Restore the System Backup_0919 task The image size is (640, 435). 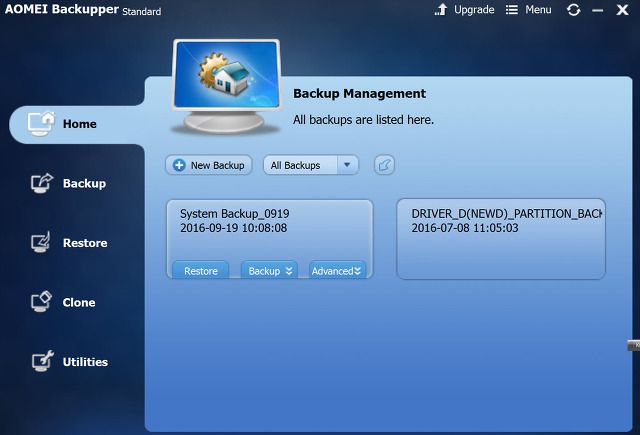click(200, 271)
